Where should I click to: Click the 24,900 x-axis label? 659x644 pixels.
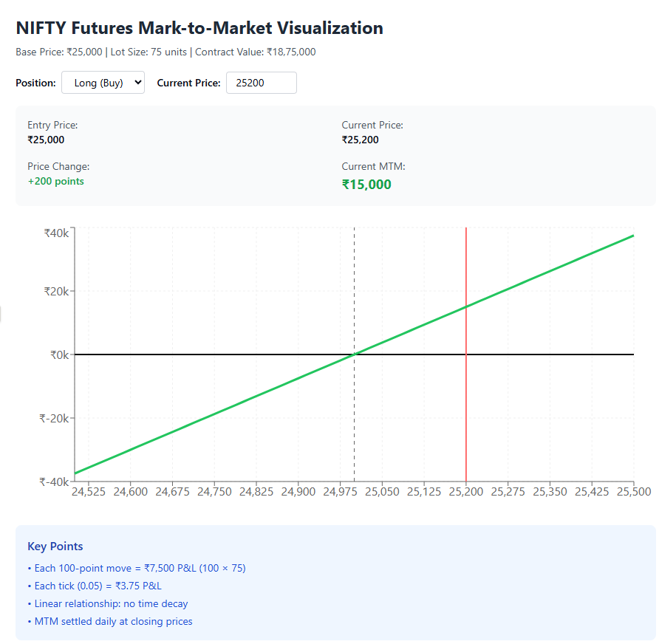(x=298, y=492)
